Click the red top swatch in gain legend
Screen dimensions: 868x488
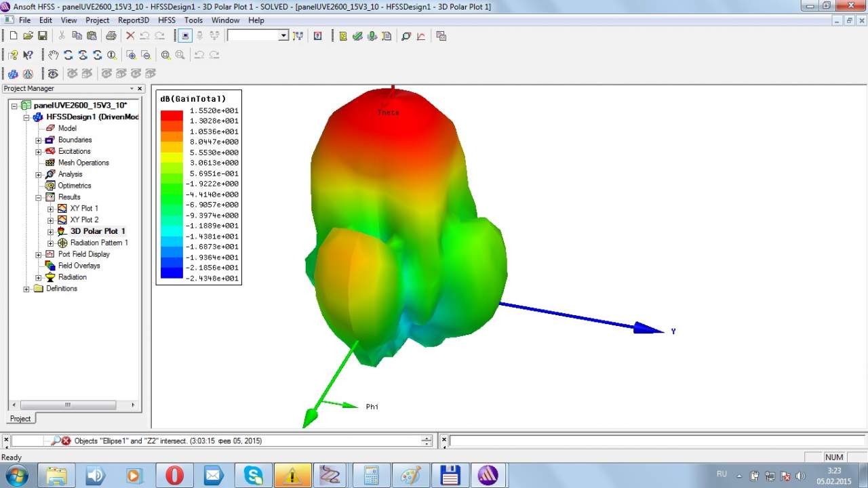pos(172,115)
